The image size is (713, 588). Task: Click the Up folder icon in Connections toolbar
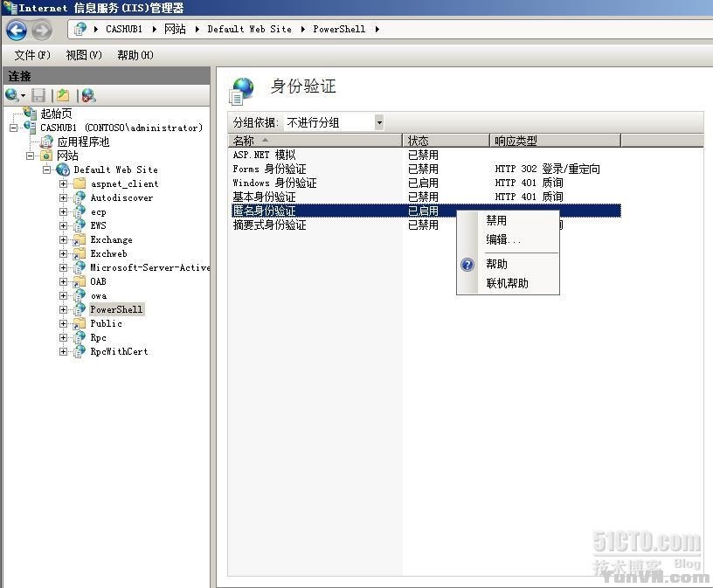click(x=63, y=95)
